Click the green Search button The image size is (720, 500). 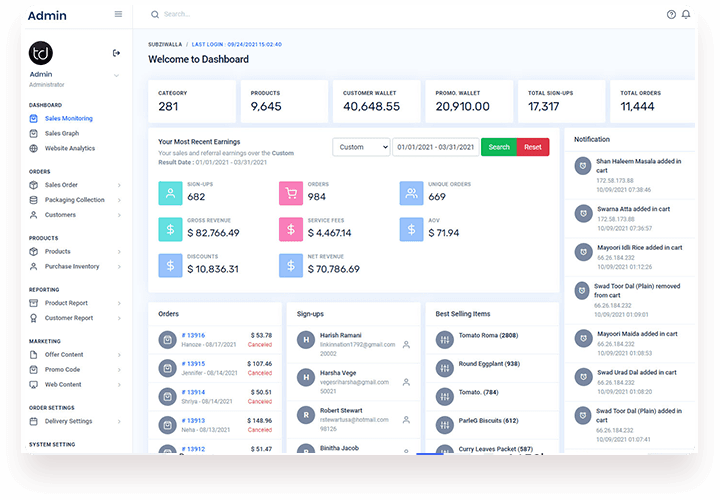[x=499, y=147]
